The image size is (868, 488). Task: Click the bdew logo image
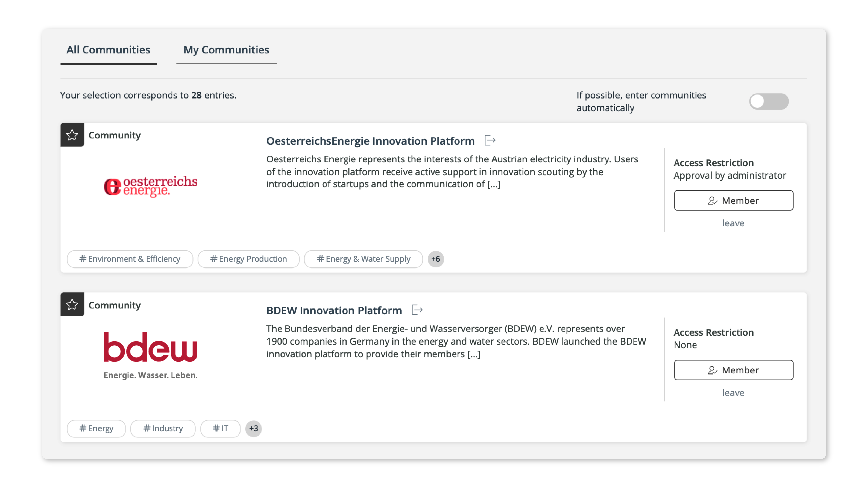click(x=150, y=356)
